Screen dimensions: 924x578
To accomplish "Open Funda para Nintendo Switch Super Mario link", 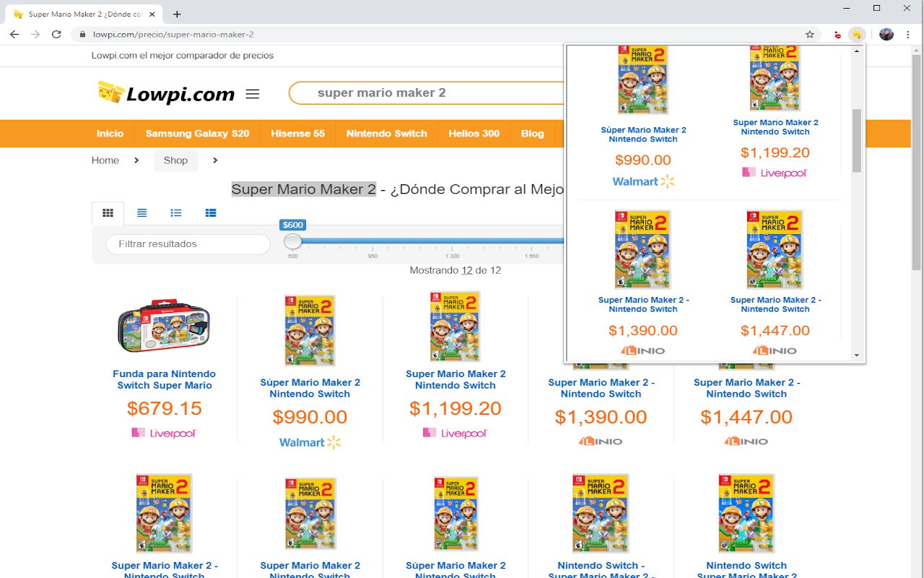I will 164,379.
